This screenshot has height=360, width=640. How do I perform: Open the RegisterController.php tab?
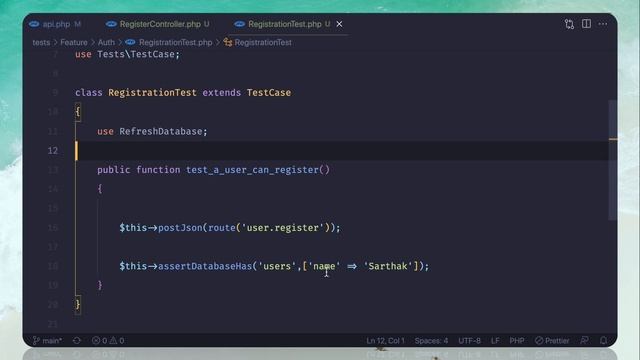(158, 24)
